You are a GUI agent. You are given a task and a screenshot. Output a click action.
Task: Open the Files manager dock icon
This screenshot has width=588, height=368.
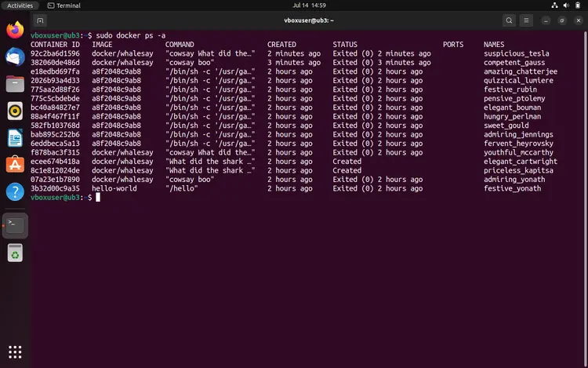point(15,84)
